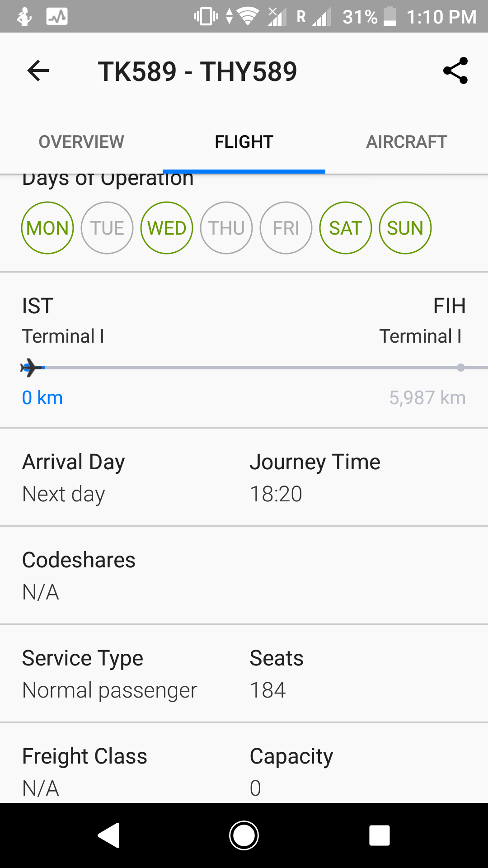Tap the IST departure airport code
The width and height of the screenshot is (488, 868).
point(38,306)
